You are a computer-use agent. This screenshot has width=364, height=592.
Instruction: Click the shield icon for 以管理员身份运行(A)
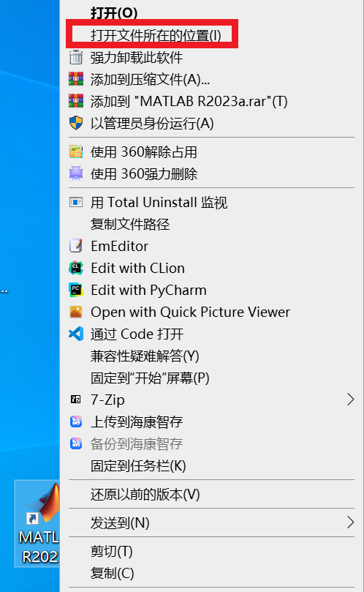[x=76, y=123]
